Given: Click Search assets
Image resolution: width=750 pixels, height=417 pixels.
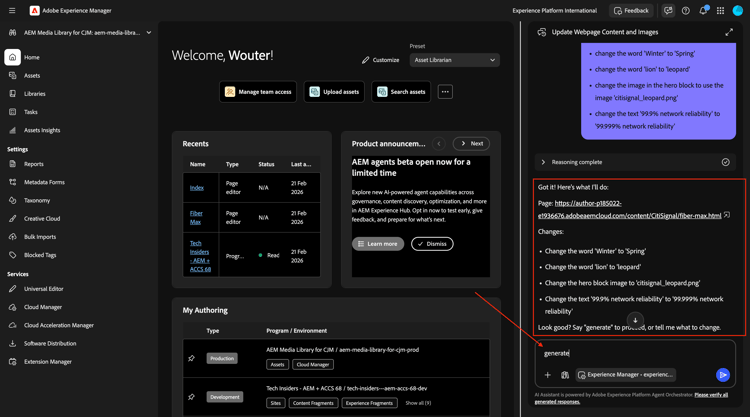Looking at the screenshot, I should [401, 92].
